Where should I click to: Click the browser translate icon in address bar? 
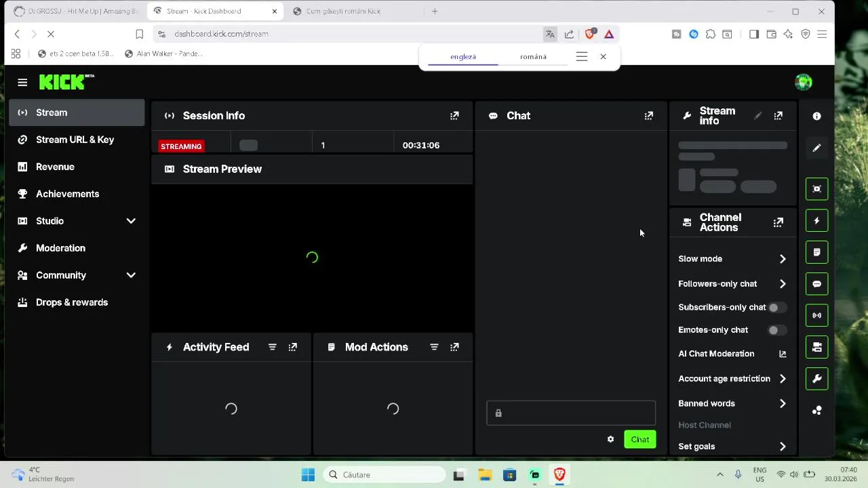(550, 34)
